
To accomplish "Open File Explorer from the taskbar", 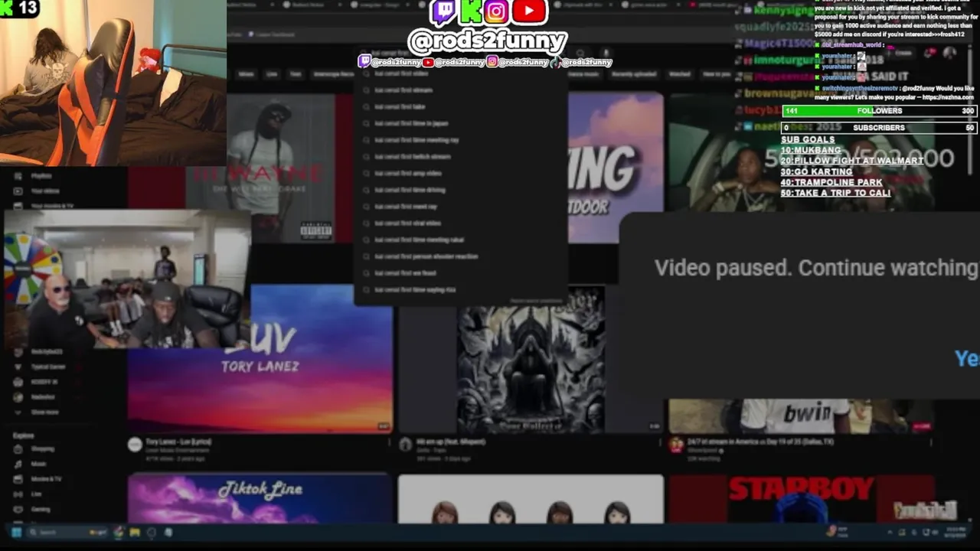I will coord(135,532).
